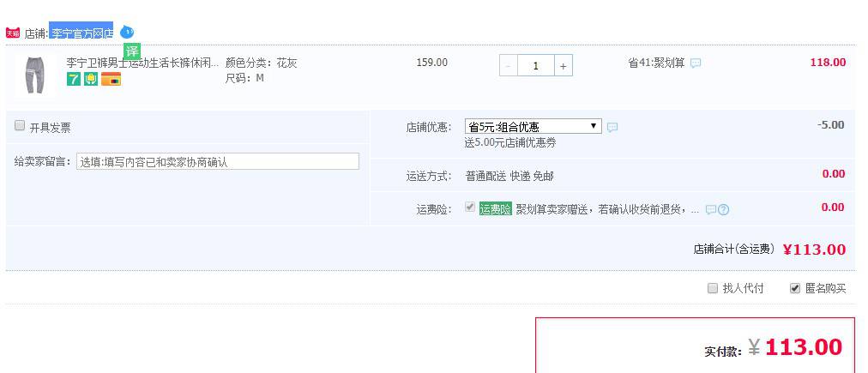Click the discounted price 118.00
Viewport: 868px width, 373px height.
828,63
